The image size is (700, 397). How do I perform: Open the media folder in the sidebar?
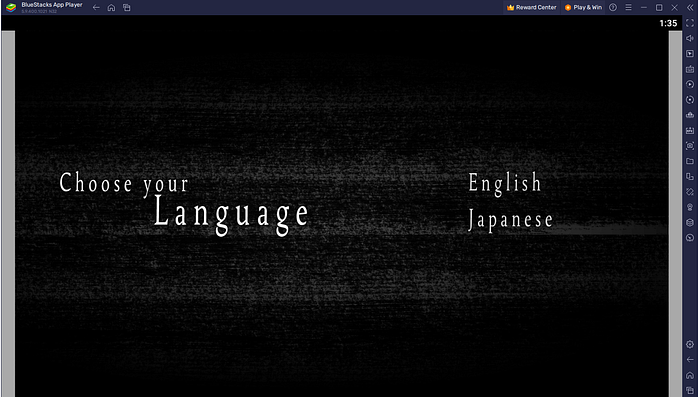tap(690, 161)
